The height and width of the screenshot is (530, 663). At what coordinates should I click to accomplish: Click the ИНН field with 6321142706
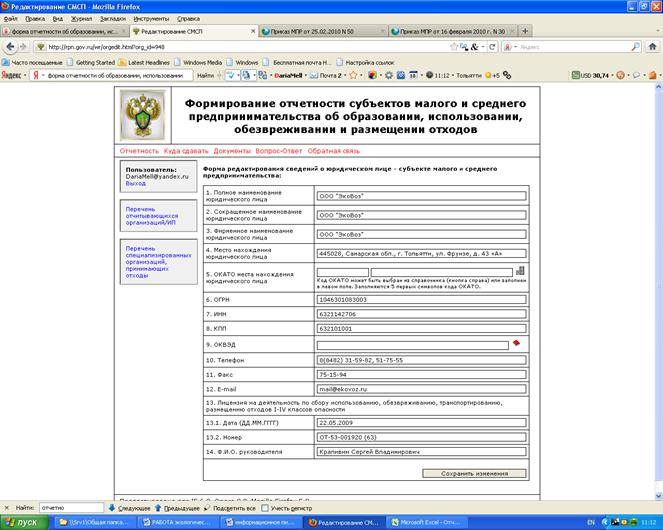click(421, 314)
